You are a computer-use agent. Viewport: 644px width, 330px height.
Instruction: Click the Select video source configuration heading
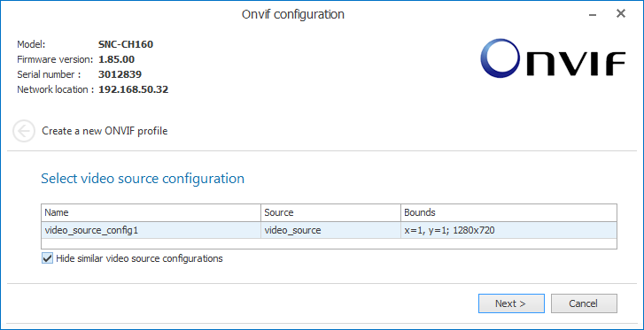point(143,179)
